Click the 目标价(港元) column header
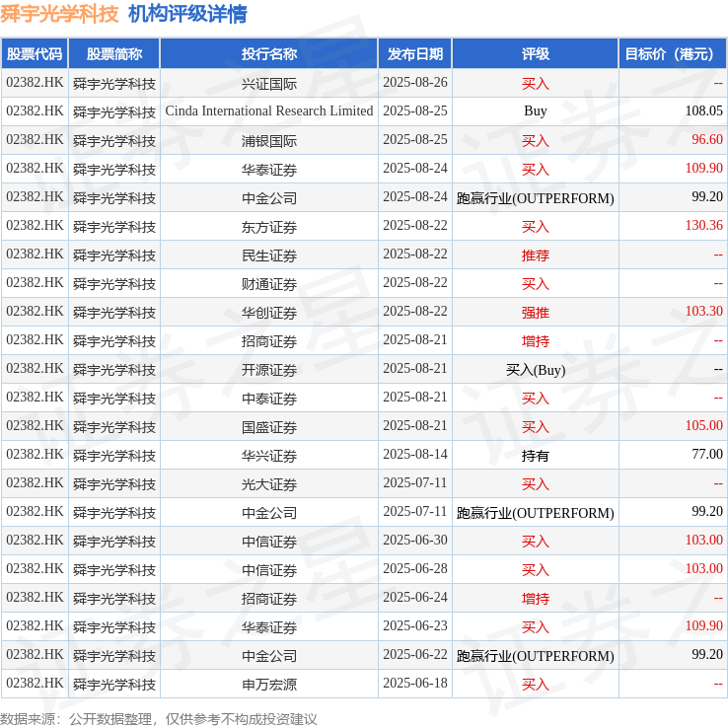This screenshot has height=728, width=728. coord(673,54)
